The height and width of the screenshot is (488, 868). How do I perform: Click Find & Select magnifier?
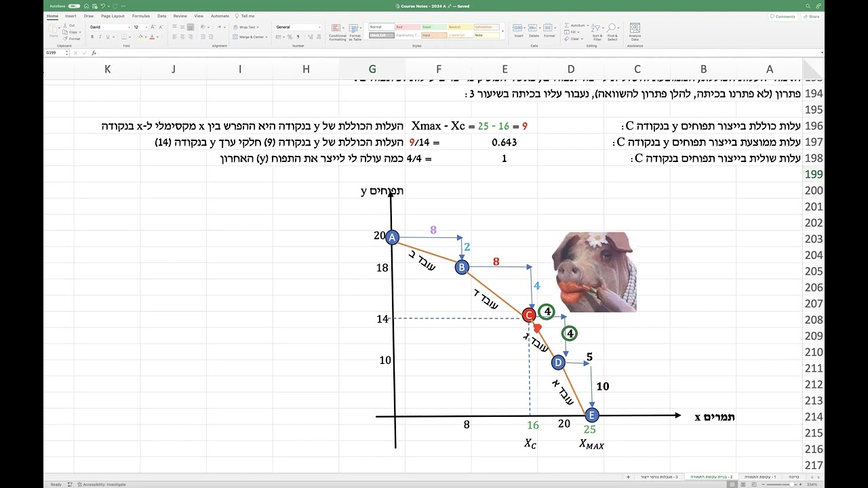click(x=612, y=32)
